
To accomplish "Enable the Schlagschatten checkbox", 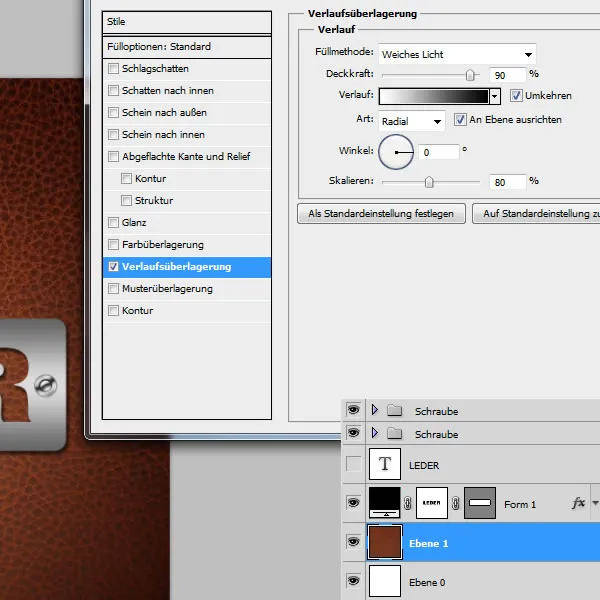I will pos(113,69).
